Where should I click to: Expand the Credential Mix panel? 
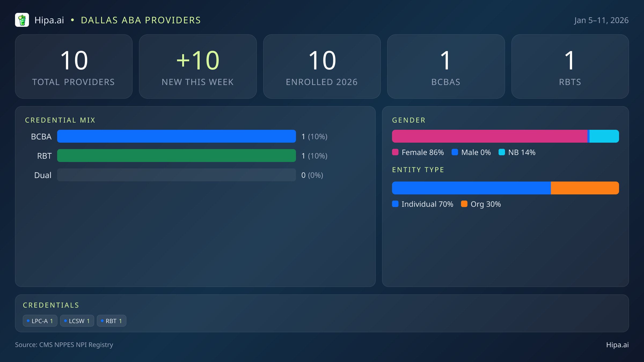coord(60,120)
